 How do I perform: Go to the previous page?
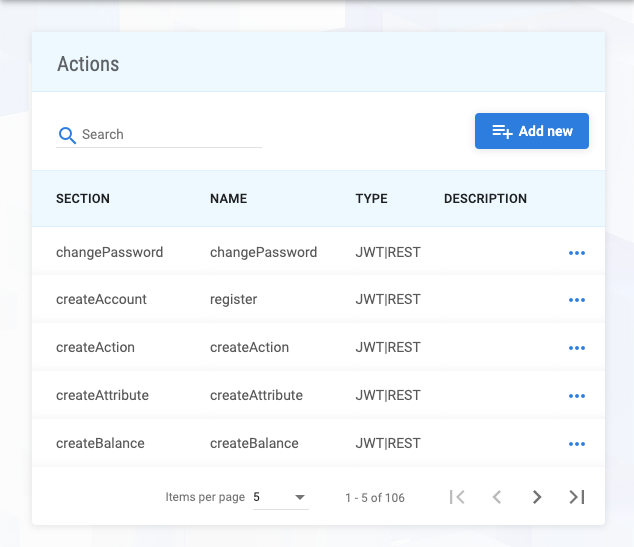click(497, 497)
